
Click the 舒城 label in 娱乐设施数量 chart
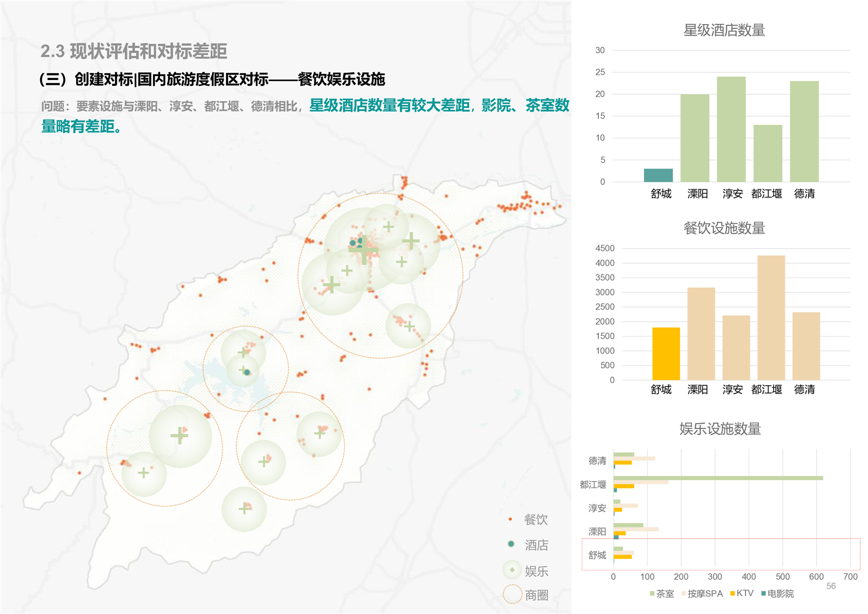click(597, 555)
